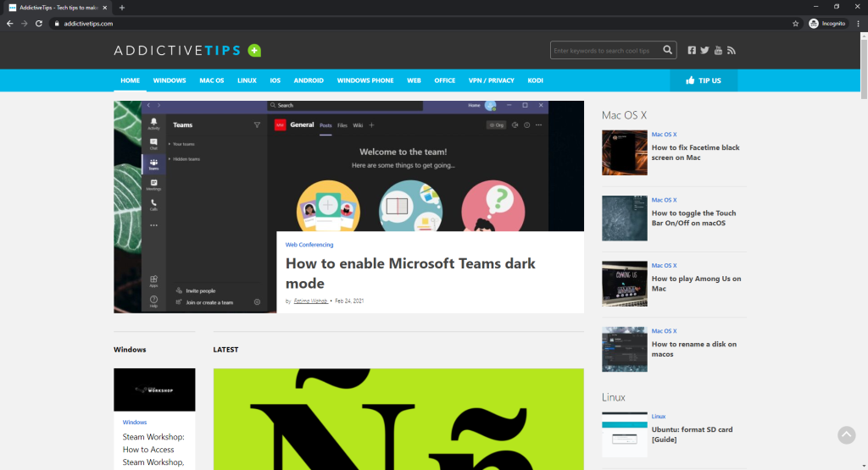Viewport: 868px width, 470px height.
Task: Click the Steam Workshop thumbnail
Action: 154,390
